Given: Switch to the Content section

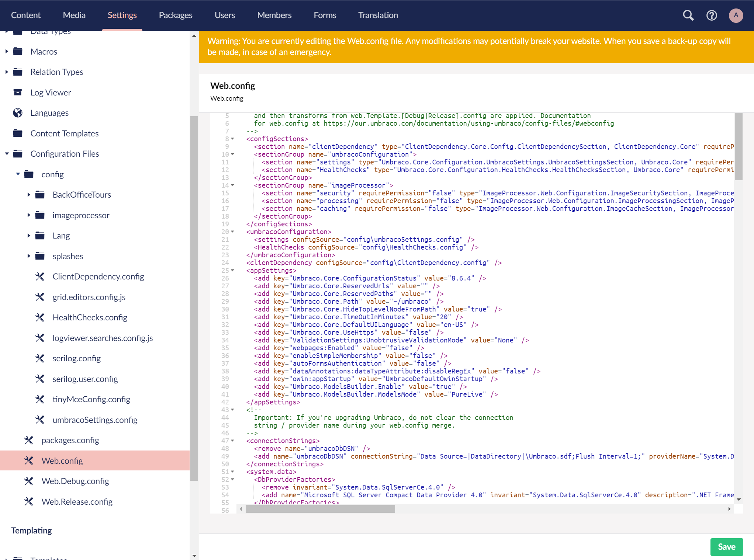Looking at the screenshot, I should tap(25, 15).
